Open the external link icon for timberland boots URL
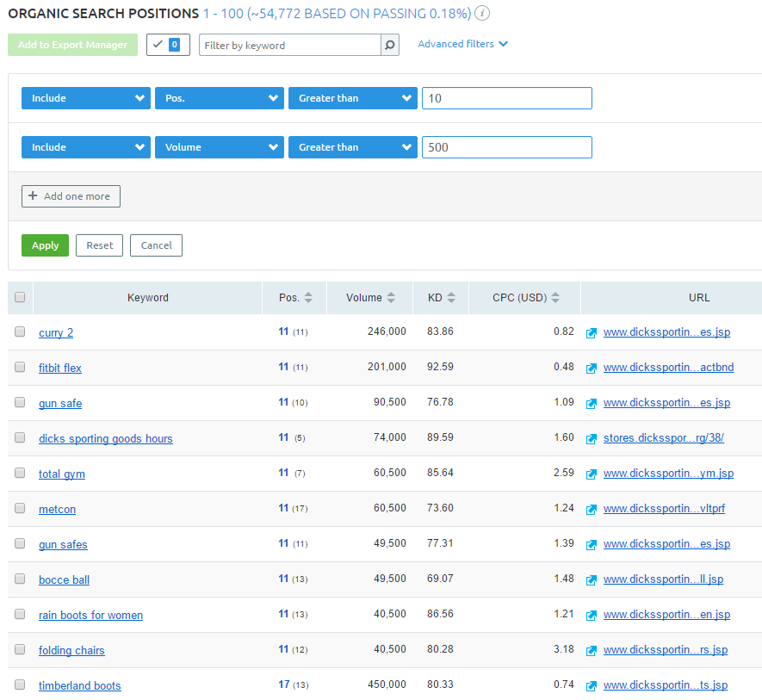The width and height of the screenshot is (762, 700). click(x=592, y=685)
